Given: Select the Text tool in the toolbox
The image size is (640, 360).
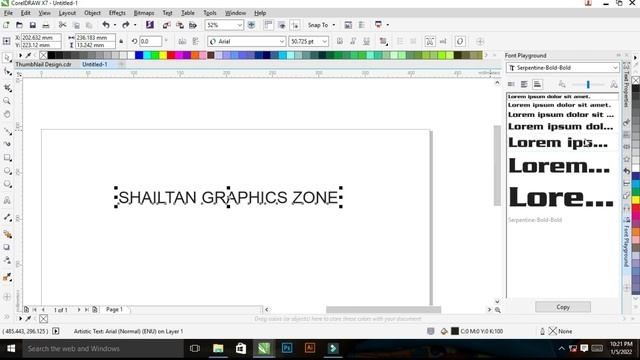Looking at the screenshot, I should [7, 200].
